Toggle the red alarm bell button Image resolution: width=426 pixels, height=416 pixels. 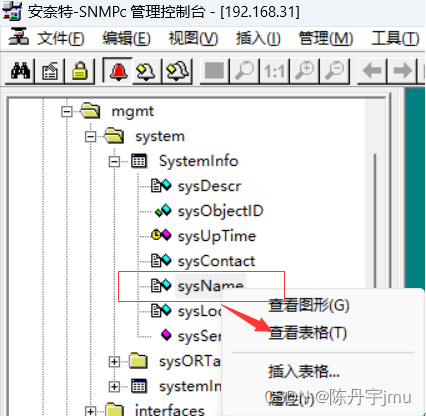[x=118, y=70]
